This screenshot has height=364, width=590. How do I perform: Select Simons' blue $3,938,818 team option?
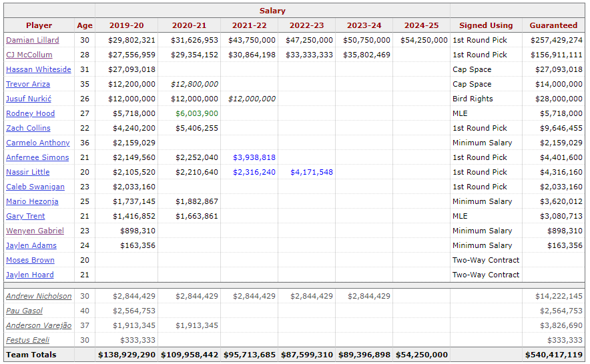254,157
